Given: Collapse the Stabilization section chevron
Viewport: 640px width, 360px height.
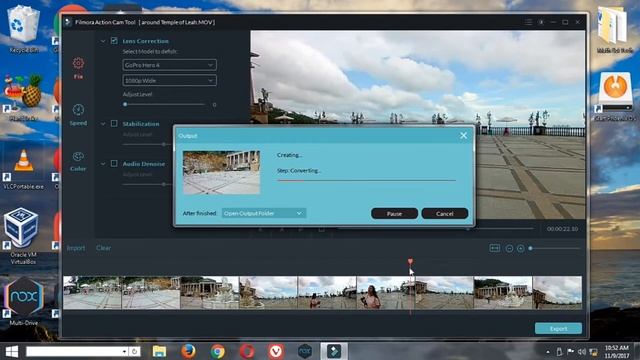Looking at the screenshot, I should click(x=103, y=124).
